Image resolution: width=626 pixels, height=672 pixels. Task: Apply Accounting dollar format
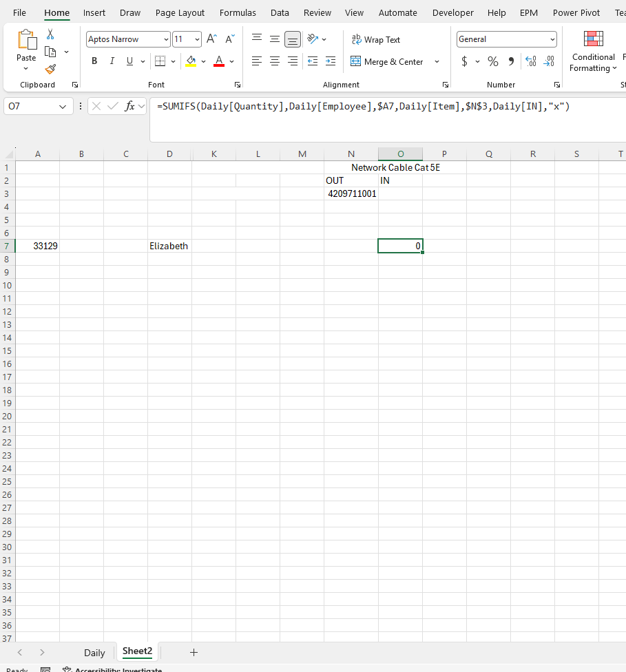464,61
